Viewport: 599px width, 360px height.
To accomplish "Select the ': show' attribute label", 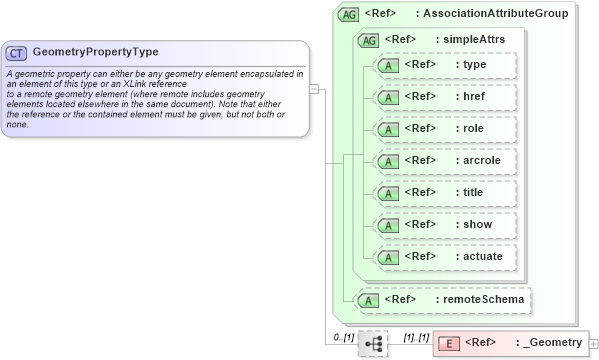I will pyautogui.click(x=474, y=224).
